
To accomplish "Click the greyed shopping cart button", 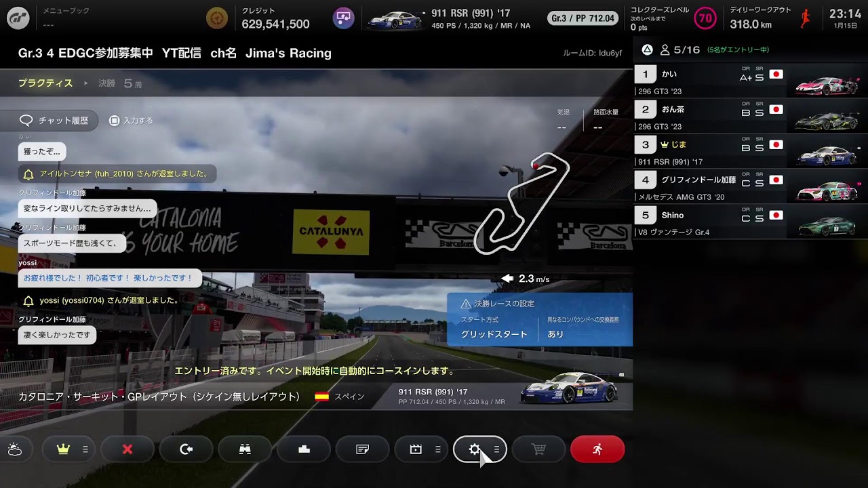I will (538, 449).
